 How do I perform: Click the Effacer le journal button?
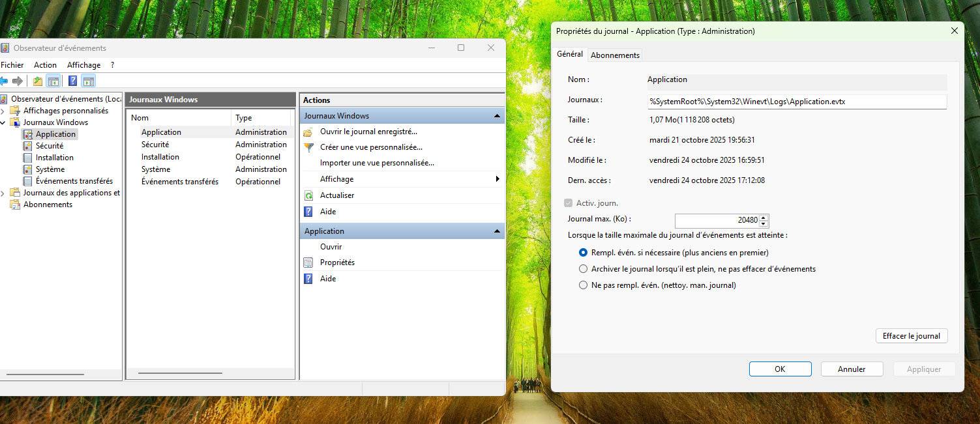click(911, 336)
